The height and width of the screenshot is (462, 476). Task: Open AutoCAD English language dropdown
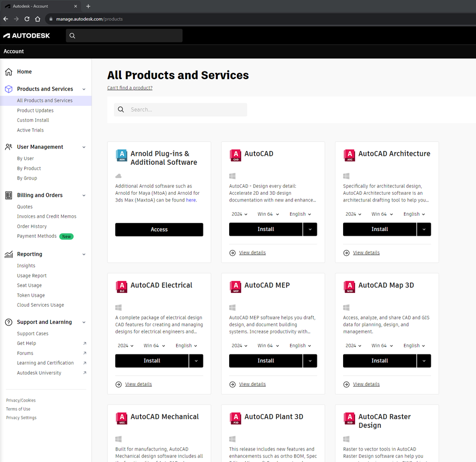click(300, 214)
